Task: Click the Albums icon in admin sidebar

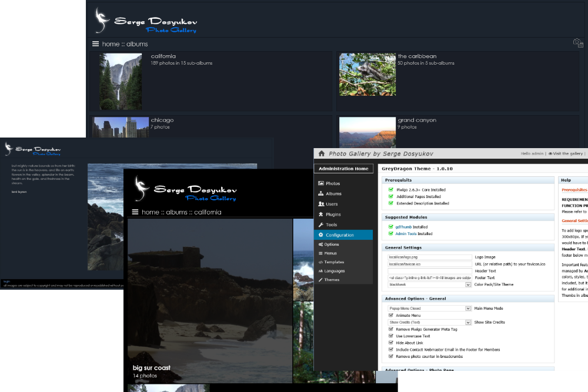Action: click(x=320, y=193)
